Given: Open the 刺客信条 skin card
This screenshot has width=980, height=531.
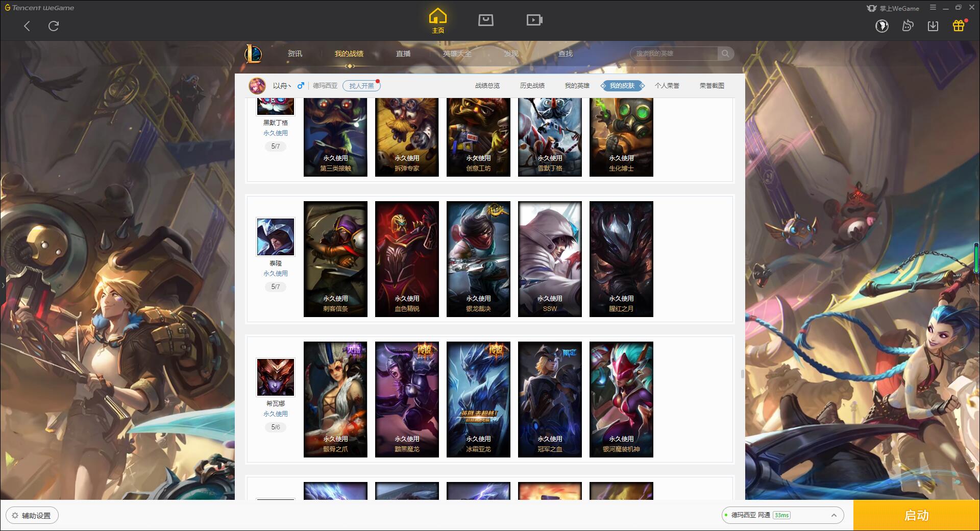Looking at the screenshot, I should [x=335, y=259].
